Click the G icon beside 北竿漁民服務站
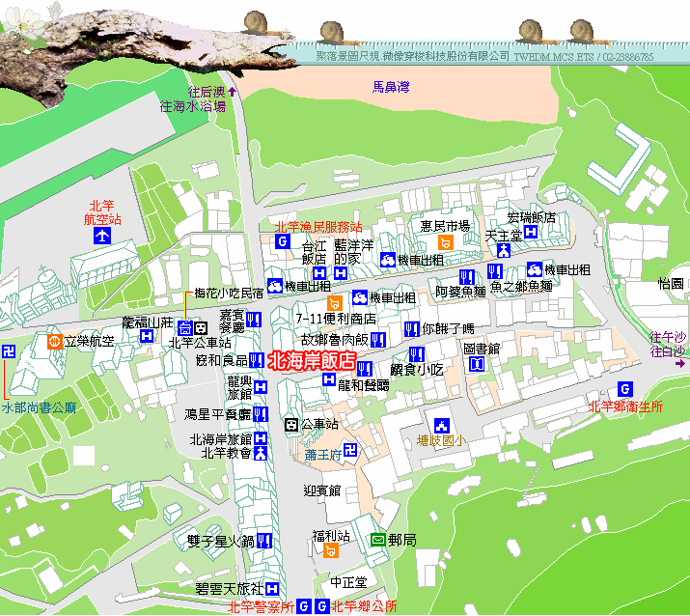The image size is (690, 616). (x=283, y=241)
